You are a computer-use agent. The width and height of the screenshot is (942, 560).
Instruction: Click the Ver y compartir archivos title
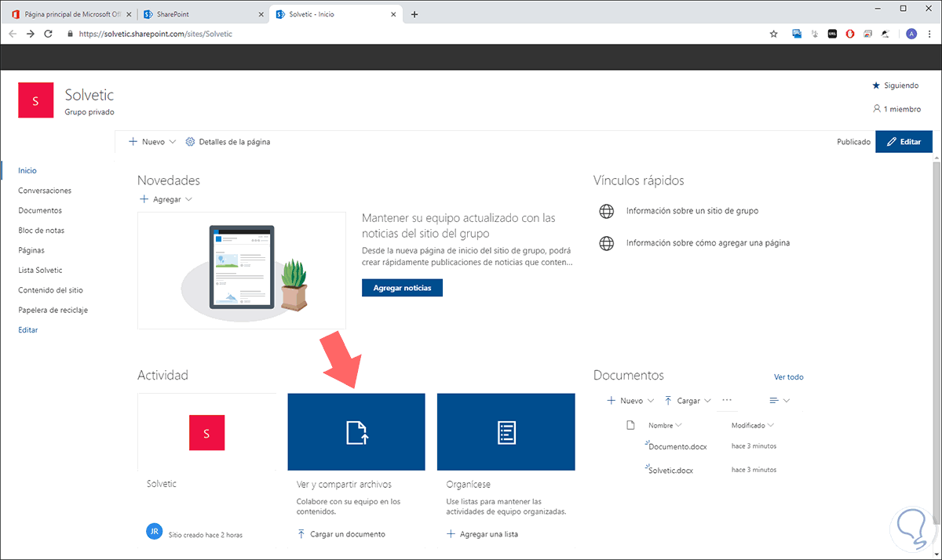tap(344, 484)
